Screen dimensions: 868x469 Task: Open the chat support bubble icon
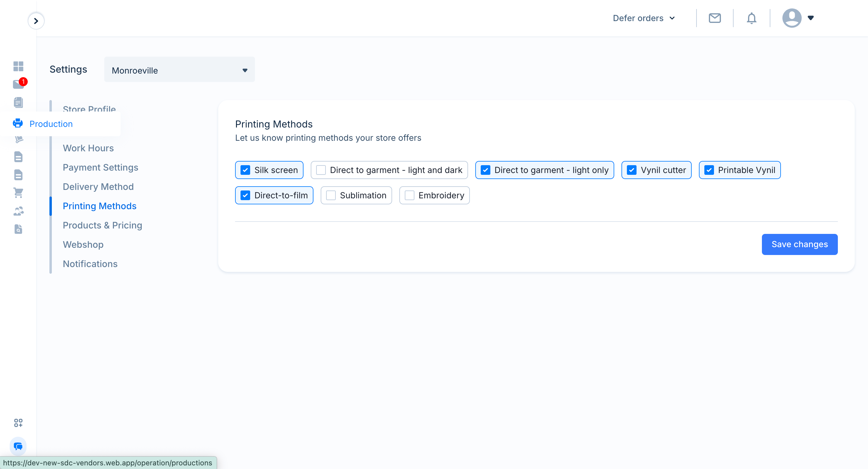[x=18, y=446]
